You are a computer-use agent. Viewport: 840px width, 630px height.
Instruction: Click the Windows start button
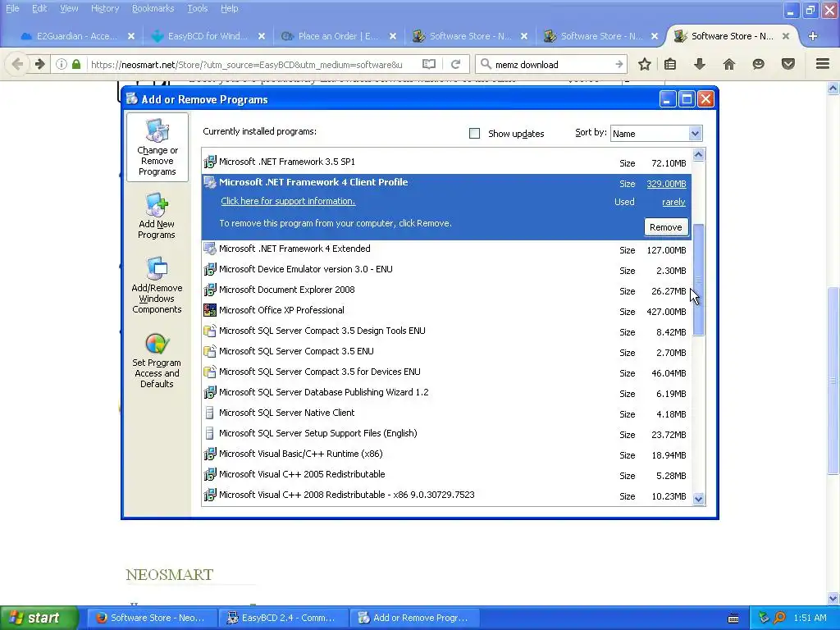click(39, 618)
